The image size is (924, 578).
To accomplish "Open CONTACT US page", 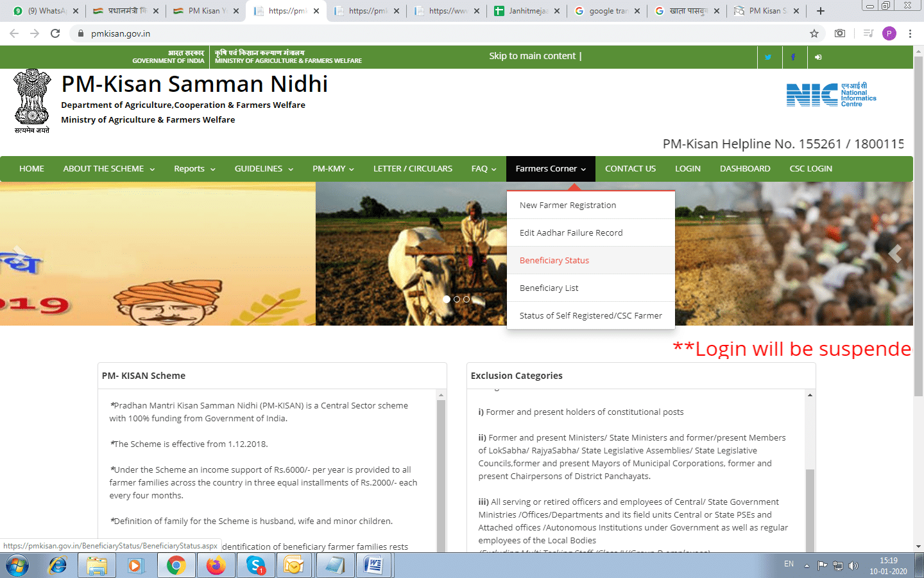I will [x=630, y=169].
